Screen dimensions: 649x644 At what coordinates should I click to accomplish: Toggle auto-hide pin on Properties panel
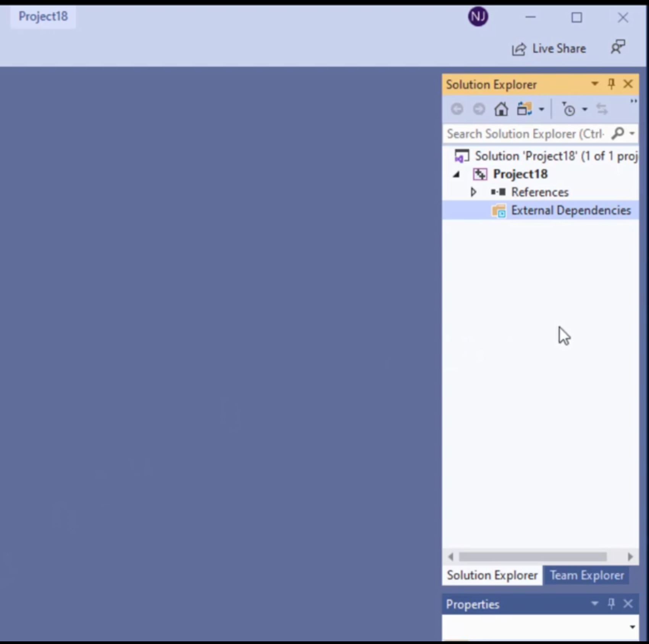click(x=611, y=604)
